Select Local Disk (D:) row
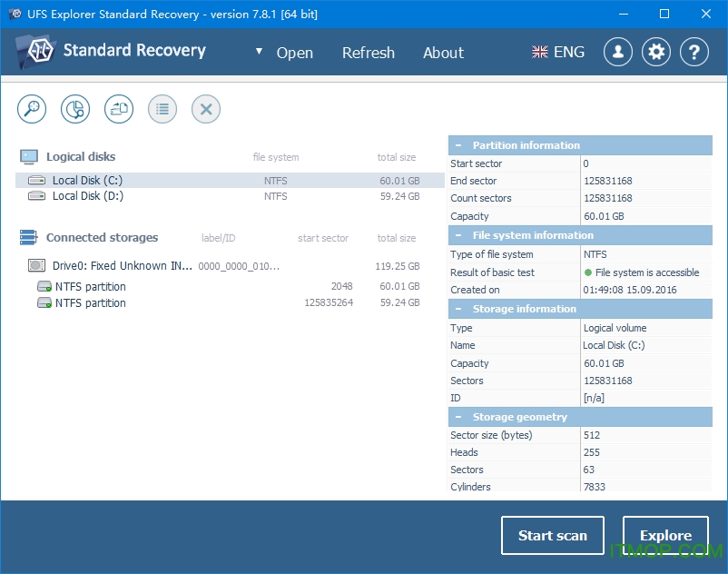728x574 pixels. (230, 196)
